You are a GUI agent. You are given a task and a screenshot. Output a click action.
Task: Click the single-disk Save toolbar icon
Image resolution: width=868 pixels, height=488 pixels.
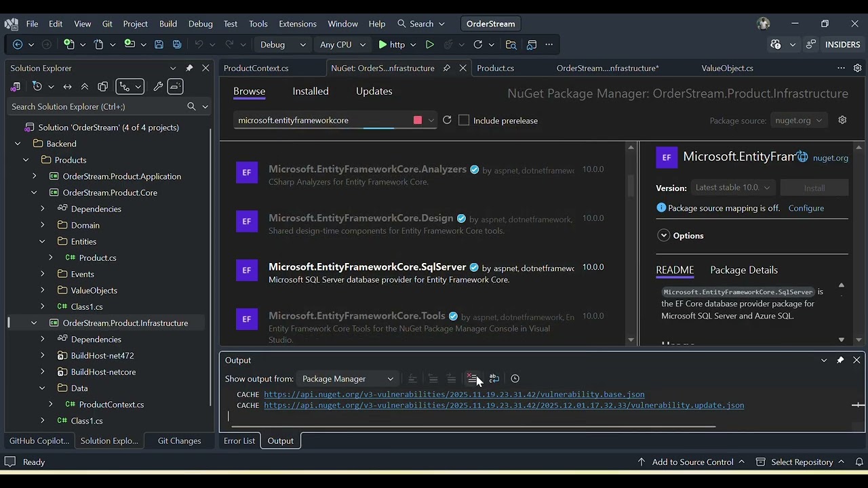159,45
